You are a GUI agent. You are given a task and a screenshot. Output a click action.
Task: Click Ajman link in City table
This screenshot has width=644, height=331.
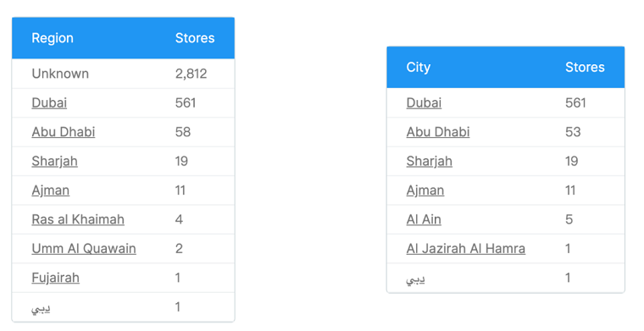425,190
